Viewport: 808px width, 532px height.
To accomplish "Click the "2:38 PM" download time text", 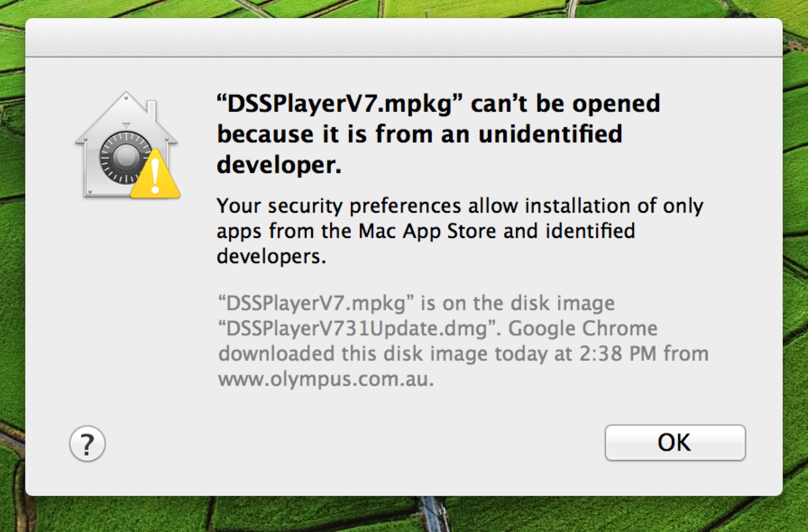I will pos(618,353).
